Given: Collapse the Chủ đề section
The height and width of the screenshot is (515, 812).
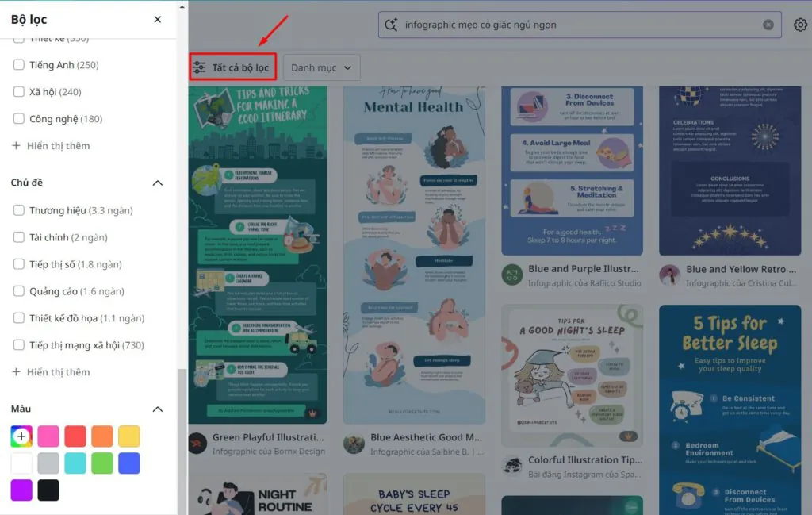Looking at the screenshot, I should pyautogui.click(x=158, y=183).
